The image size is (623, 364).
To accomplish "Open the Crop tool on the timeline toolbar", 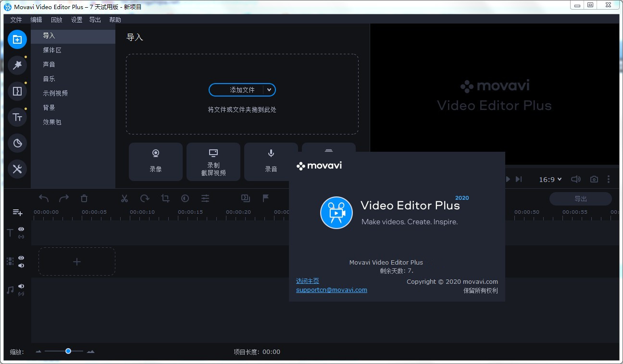I will point(165,198).
